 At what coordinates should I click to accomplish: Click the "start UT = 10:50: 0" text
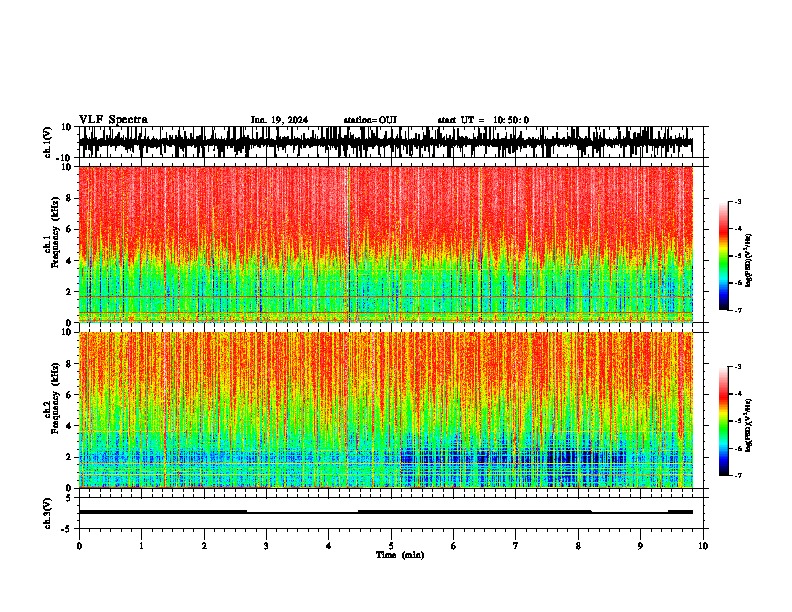tap(483, 120)
